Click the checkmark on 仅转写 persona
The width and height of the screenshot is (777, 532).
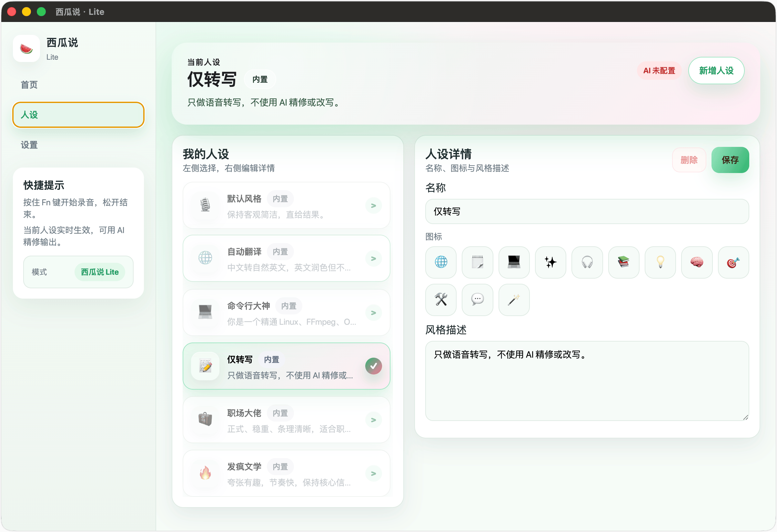coord(373,366)
